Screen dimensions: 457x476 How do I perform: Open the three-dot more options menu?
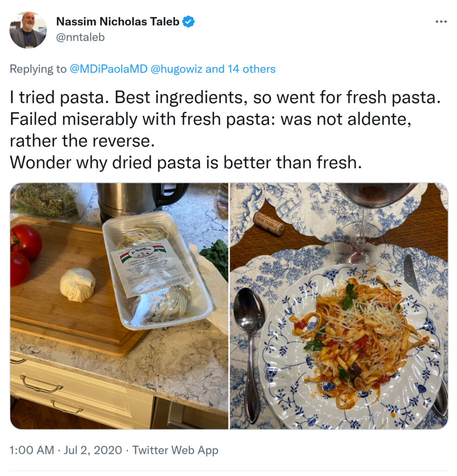pyautogui.click(x=441, y=22)
